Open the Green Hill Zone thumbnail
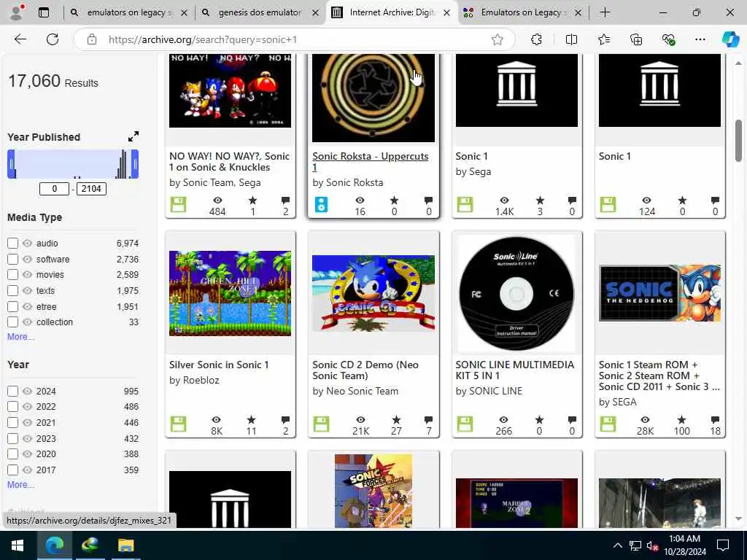Screen dimensions: 747x560 [x=230, y=293]
